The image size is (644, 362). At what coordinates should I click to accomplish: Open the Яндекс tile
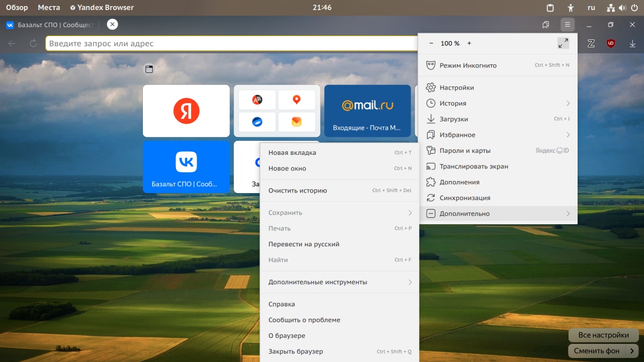(x=186, y=111)
